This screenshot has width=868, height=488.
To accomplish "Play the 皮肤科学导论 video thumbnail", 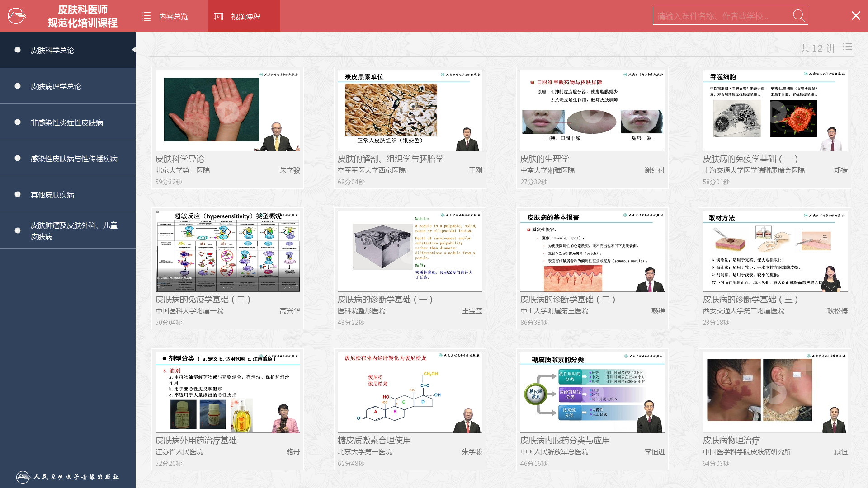I will coord(227,110).
